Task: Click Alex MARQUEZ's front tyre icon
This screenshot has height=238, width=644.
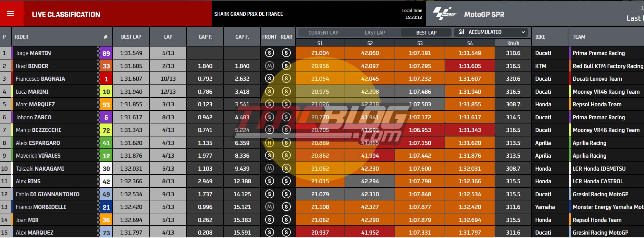Action: click(270, 233)
